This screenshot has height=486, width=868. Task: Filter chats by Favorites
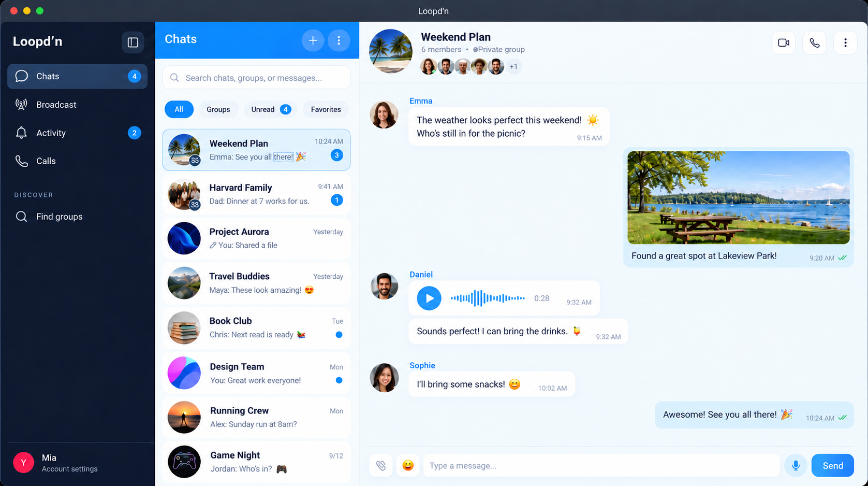tap(326, 109)
